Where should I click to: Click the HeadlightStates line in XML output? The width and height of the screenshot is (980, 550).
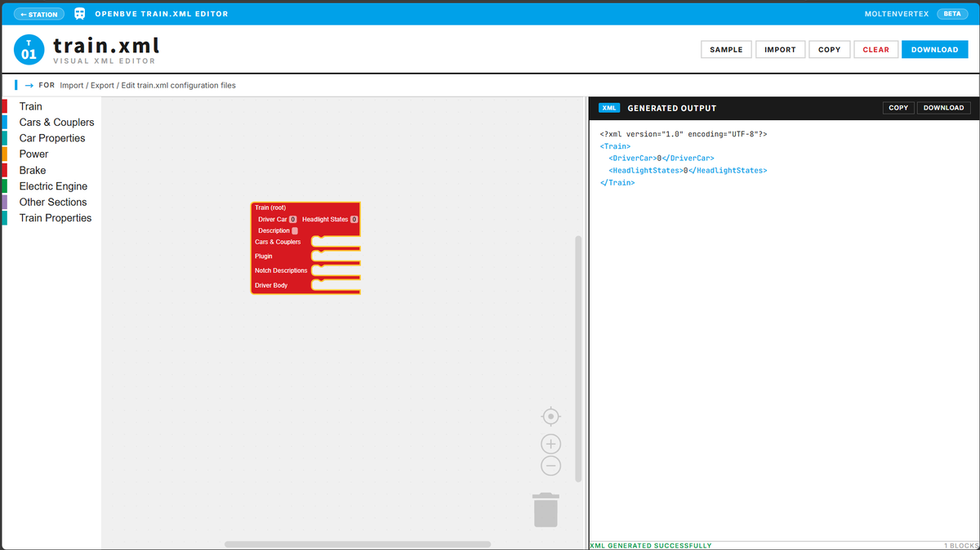688,170
